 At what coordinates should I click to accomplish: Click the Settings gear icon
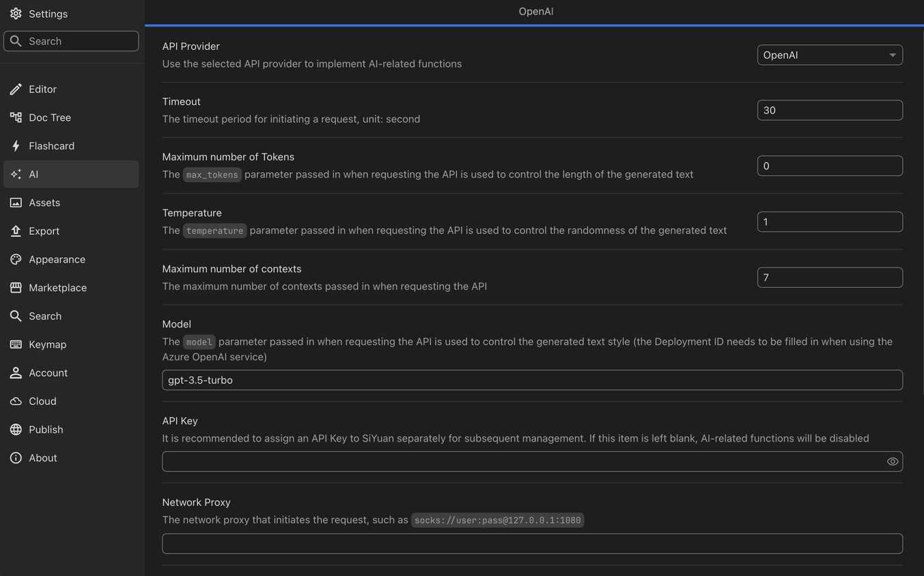point(16,14)
